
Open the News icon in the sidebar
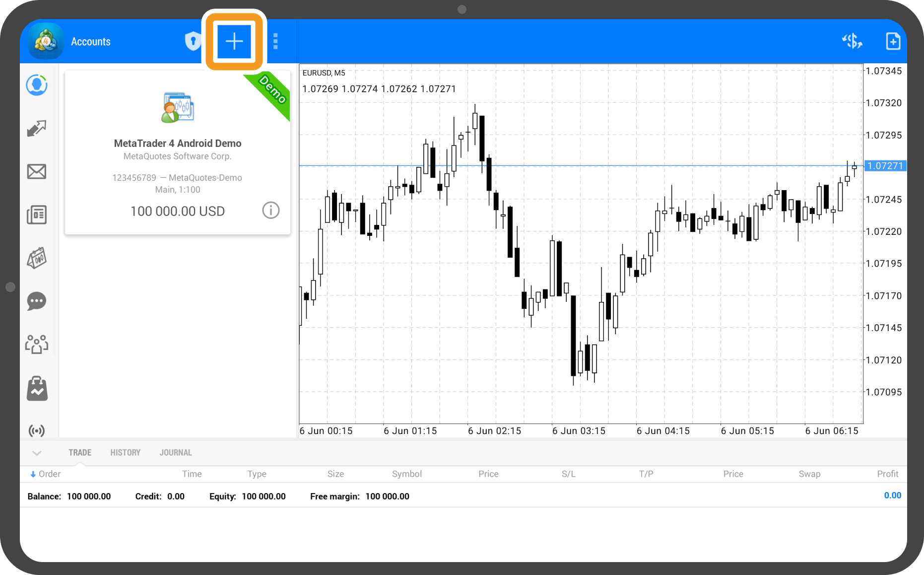pyautogui.click(x=37, y=215)
